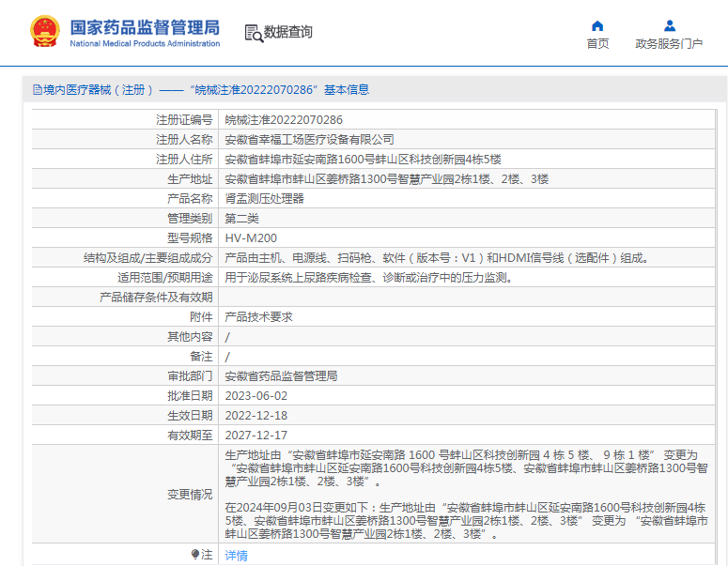Click the 注册人住所 label
This screenshot has height=566, width=728.
click(x=184, y=160)
